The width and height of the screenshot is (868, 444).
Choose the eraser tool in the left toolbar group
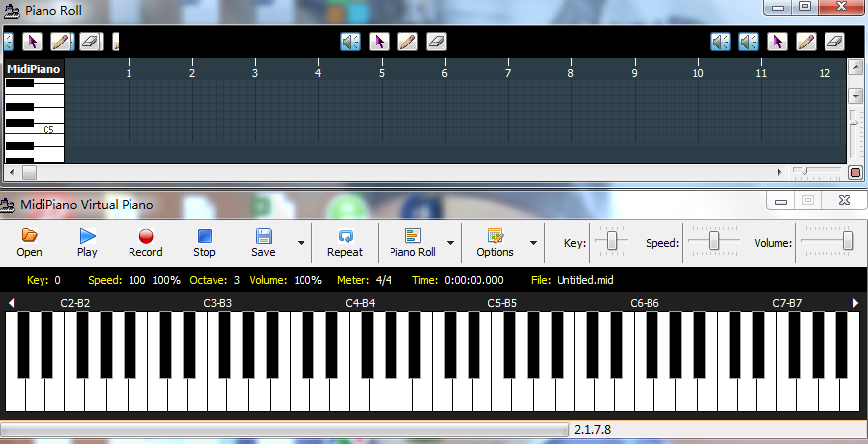tap(90, 42)
